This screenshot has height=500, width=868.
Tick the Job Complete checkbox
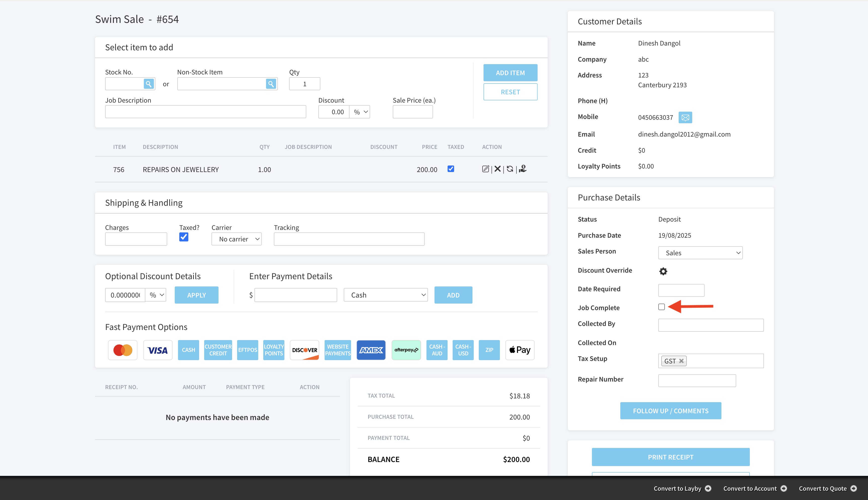[661, 307]
